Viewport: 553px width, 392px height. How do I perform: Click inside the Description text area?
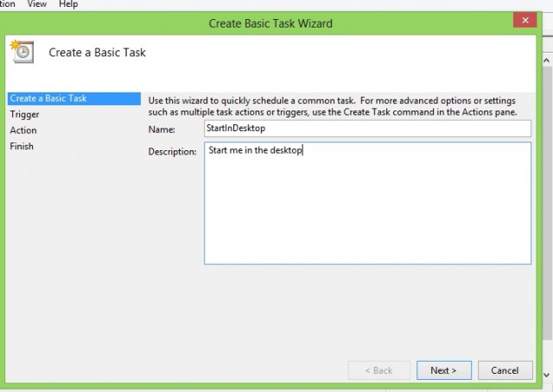click(x=367, y=203)
